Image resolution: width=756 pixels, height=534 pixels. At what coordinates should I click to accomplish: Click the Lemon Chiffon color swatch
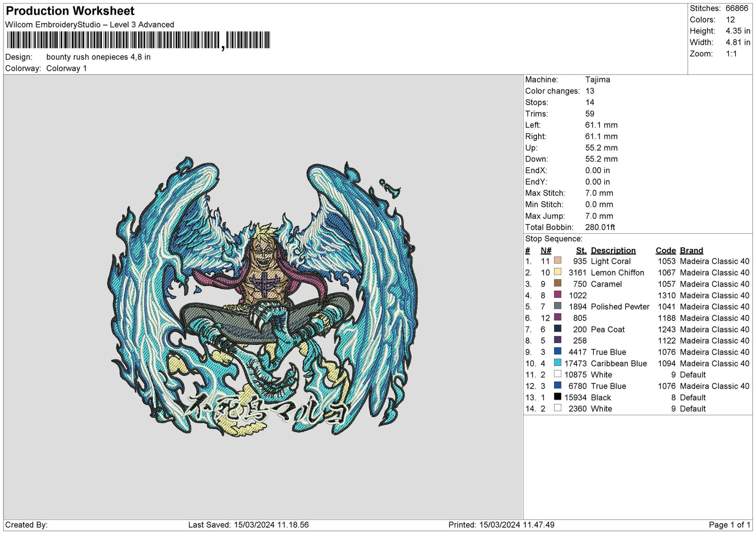(558, 272)
